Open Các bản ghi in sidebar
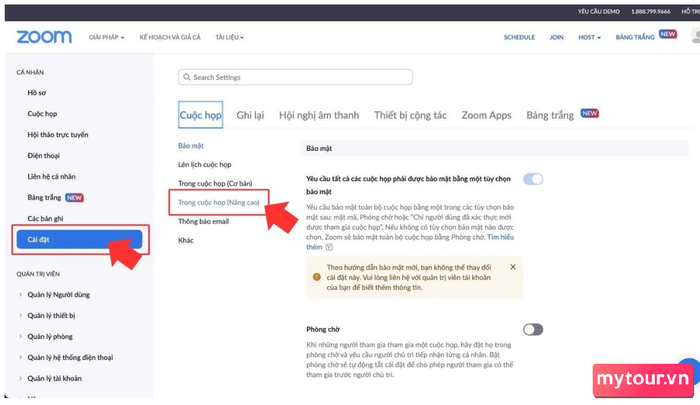The image size is (700, 405). (45, 219)
